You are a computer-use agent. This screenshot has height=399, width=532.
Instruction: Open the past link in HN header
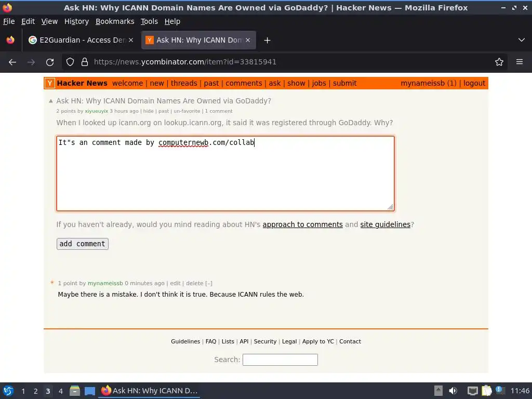[211, 83]
